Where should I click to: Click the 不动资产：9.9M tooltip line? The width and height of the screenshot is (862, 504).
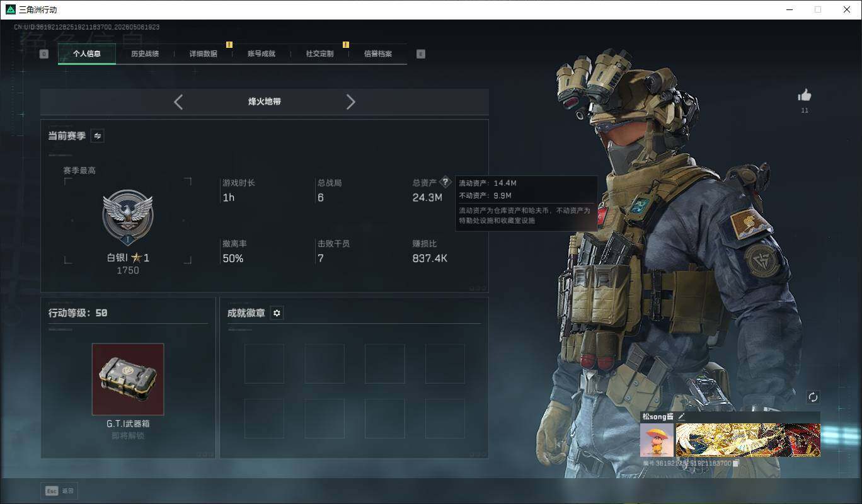pos(485,196)
